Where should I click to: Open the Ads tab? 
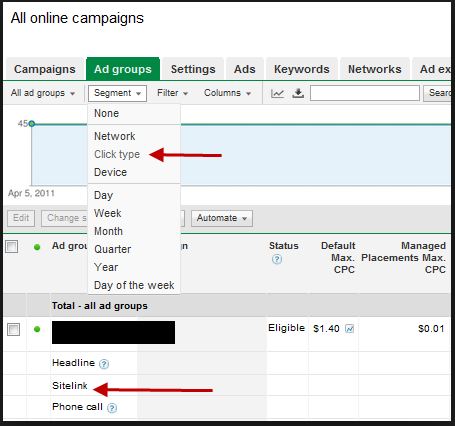(245, 69)
